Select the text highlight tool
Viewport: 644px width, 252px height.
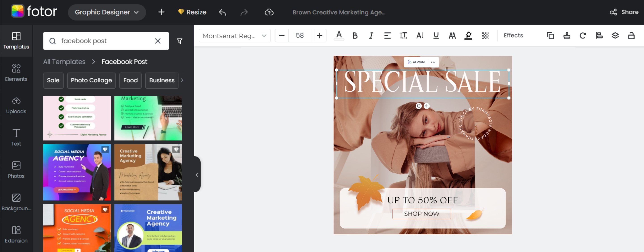(468, 36)
